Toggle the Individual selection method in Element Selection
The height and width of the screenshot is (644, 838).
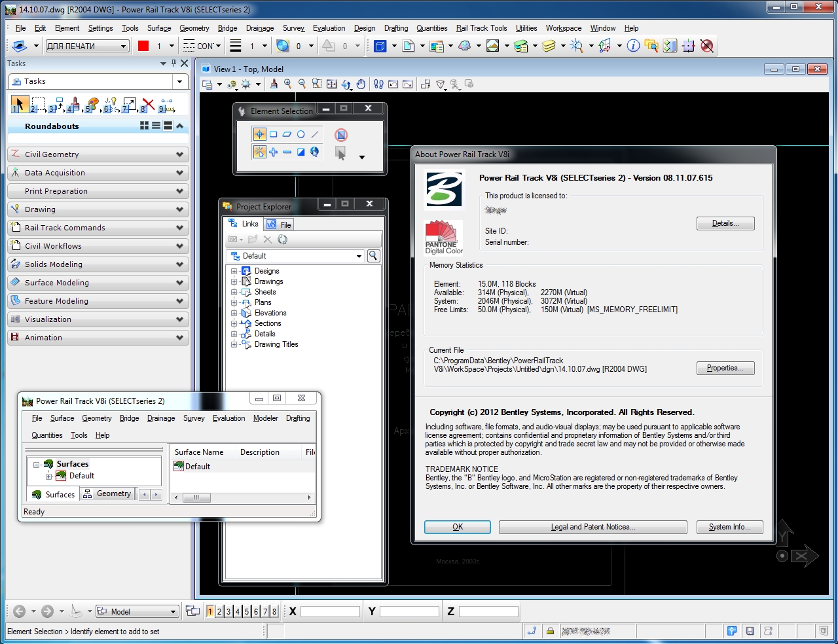click(259, 135)
